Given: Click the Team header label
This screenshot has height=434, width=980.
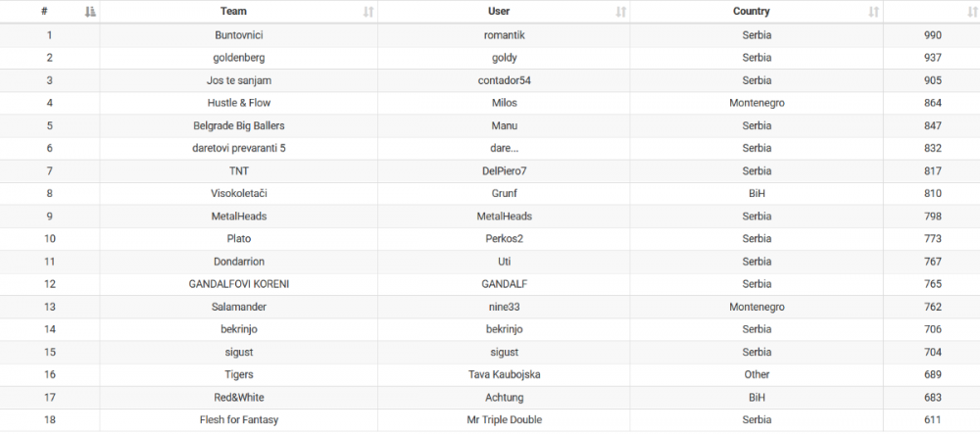Looking at the screenshot, I should 234,12.
